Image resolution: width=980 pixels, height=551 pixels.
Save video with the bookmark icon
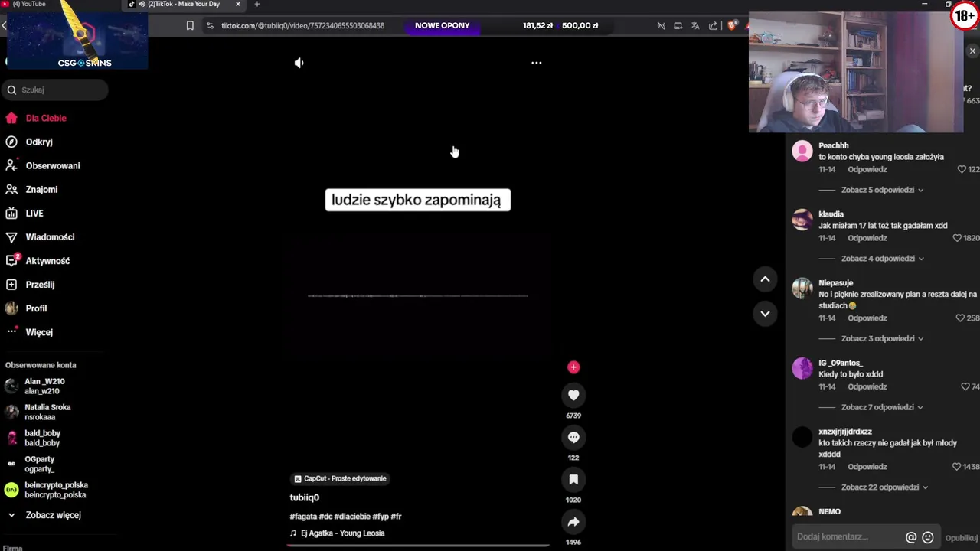(573, 479)
